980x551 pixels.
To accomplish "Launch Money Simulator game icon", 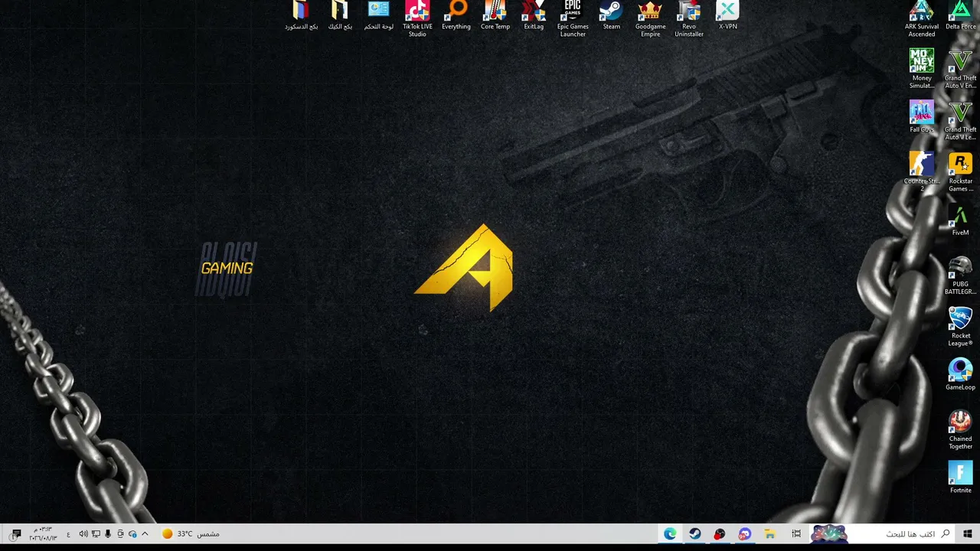I will [922, 69].
